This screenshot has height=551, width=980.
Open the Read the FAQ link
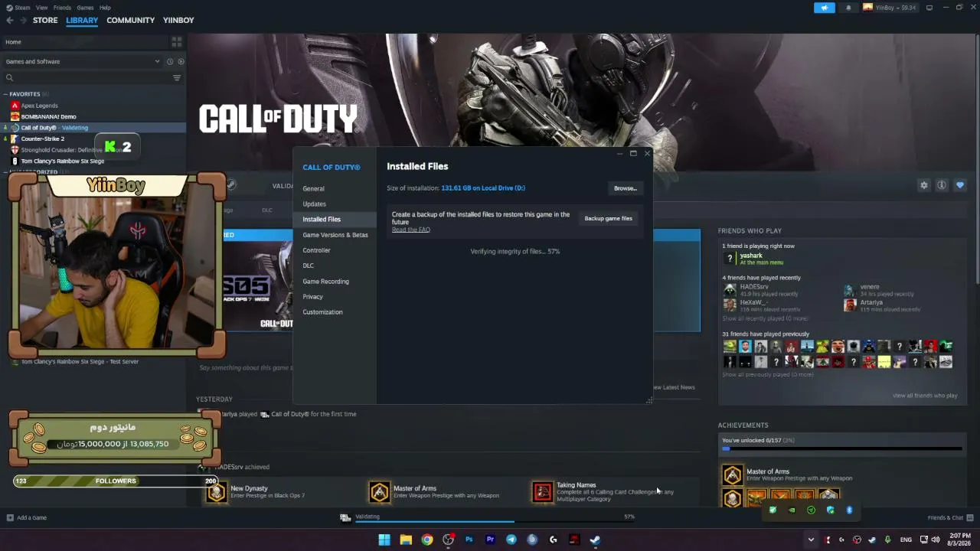(411, 230)
